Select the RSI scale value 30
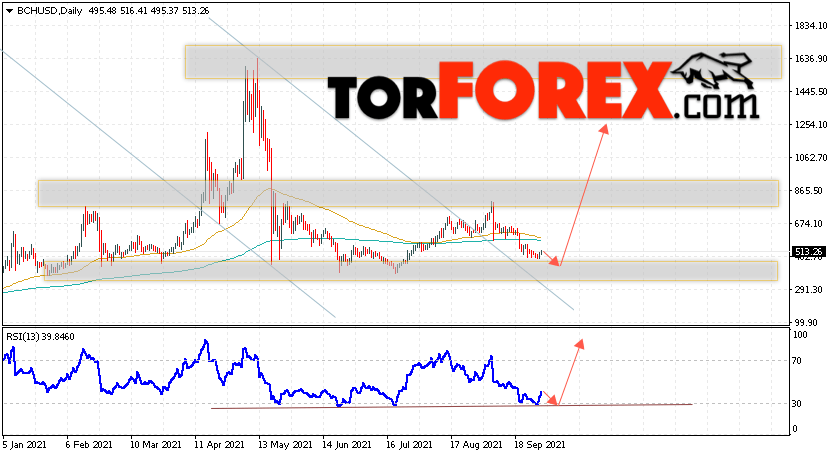 [797, 404]
